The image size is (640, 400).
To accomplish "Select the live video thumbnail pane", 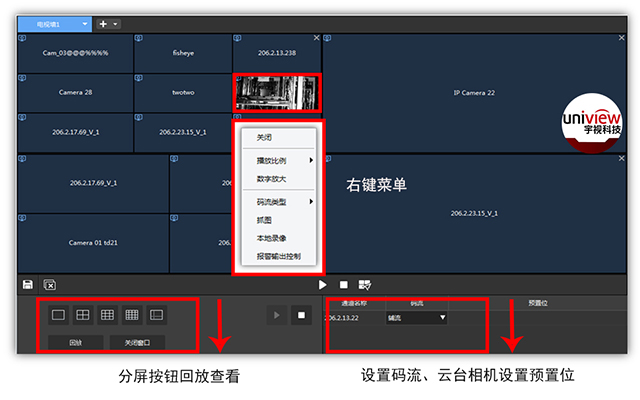I will coord(277,93).
